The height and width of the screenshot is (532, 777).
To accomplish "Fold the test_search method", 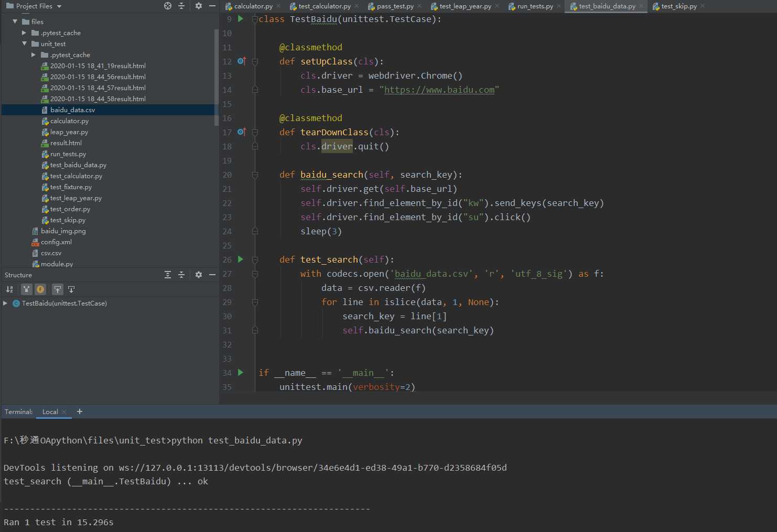I will (x=255, y=259).
